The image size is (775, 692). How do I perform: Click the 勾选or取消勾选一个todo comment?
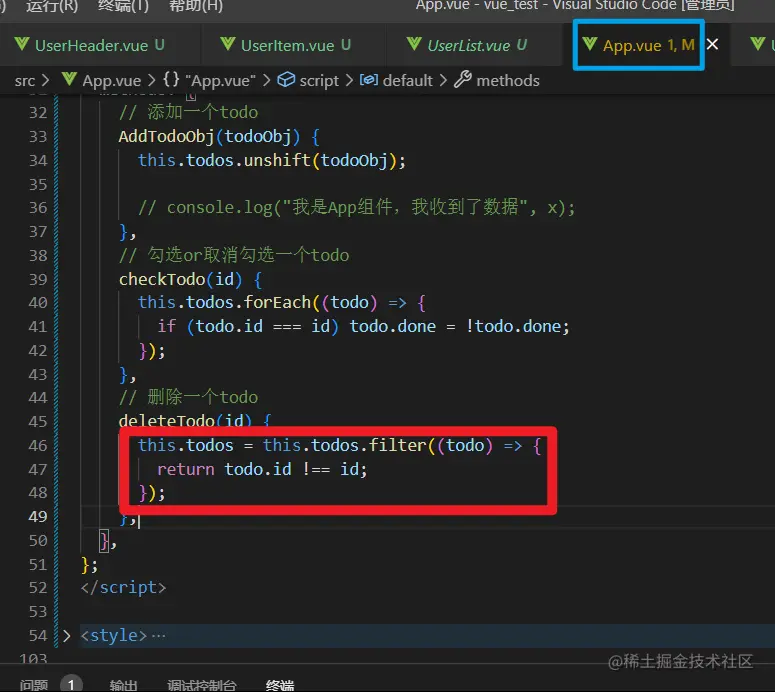tap(234, 256)
